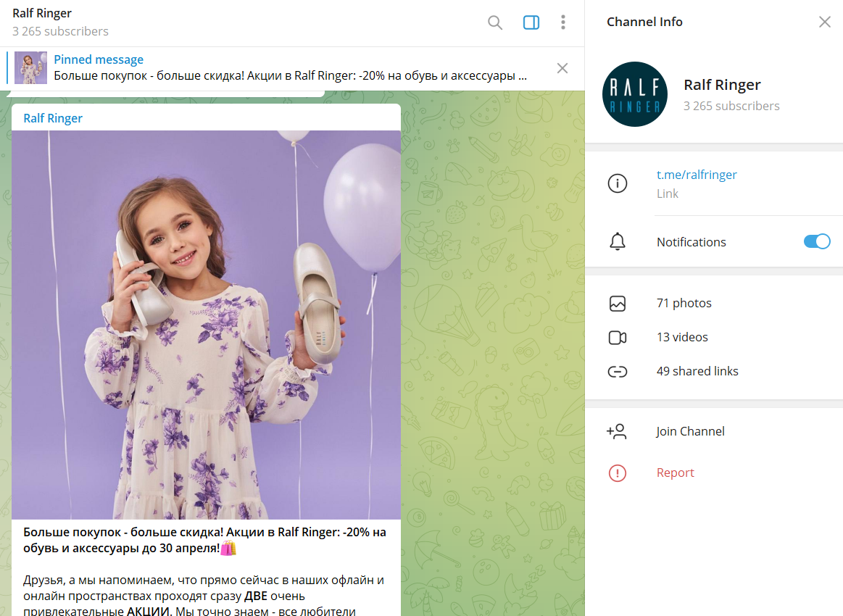Click the Channel Info heading
The image size is (843, 616).
(x=644, y=22)
